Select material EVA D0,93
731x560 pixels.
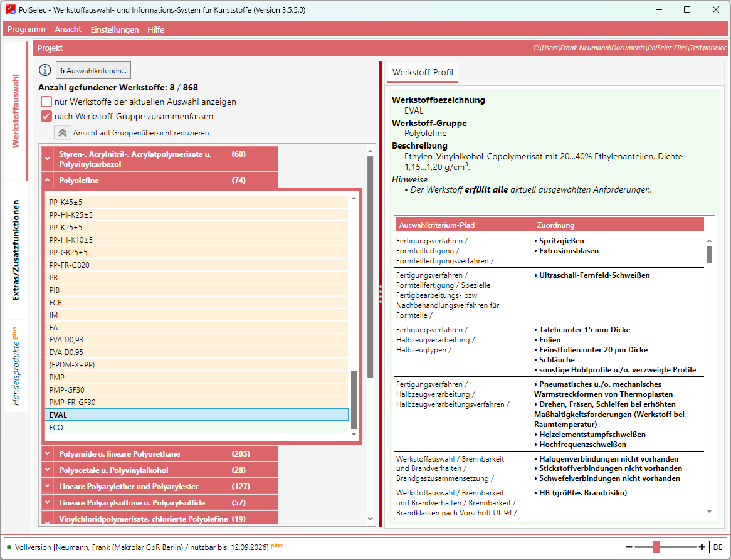(197, 339)
